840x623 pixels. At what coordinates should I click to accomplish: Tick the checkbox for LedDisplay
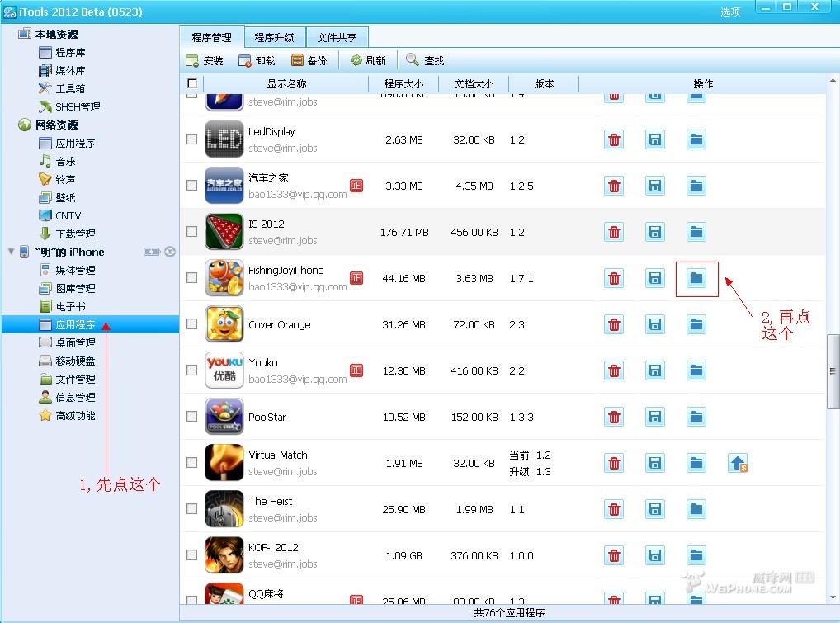click(191, 139)
